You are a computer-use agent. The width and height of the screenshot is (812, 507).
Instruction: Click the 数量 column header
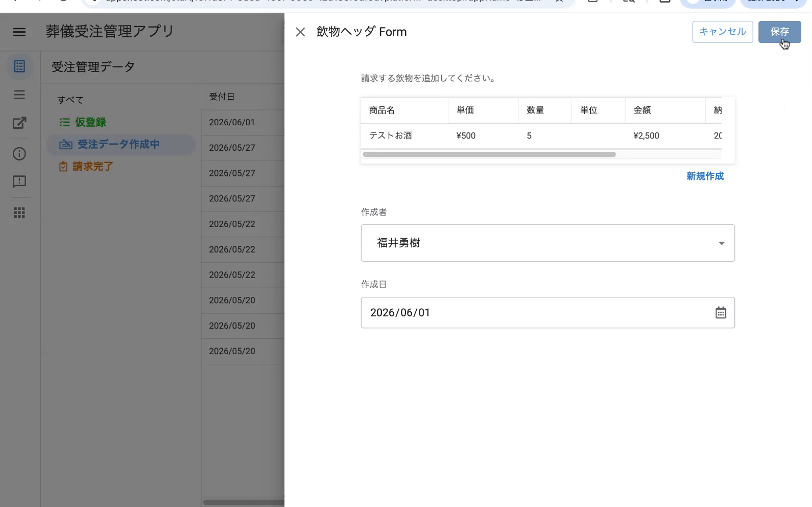545,110
